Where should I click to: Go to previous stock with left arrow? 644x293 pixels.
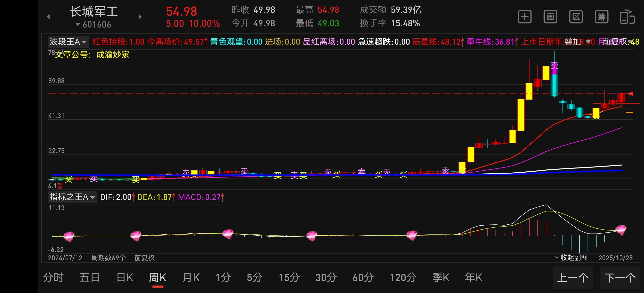(x=48, y=17)
